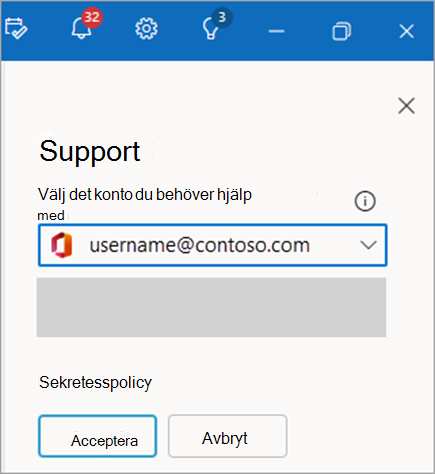
Task: Click the Office logo in the account selector
Action: (62, 245)
